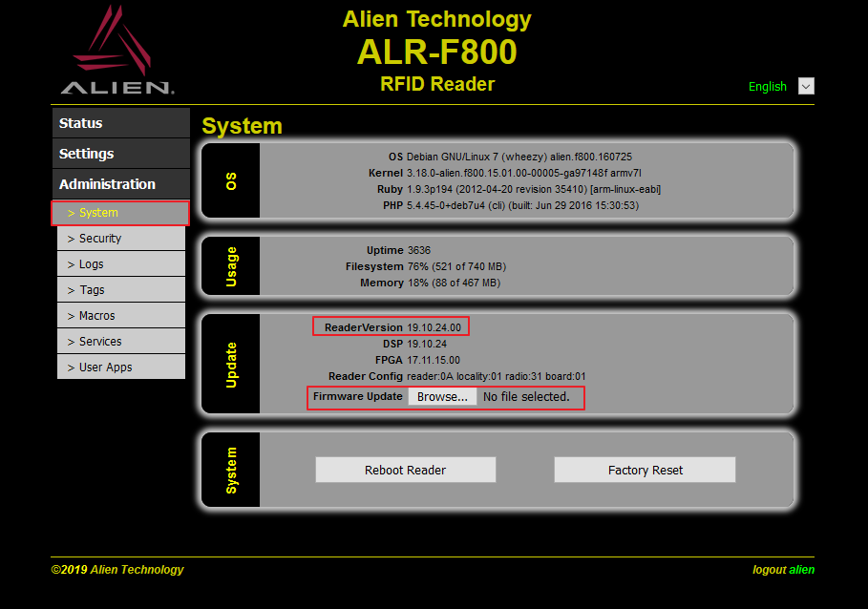Image resolution: width=868 pixels, height=609 pixels.
Task: Click the DSP value 19.10.24
Action: tap(427, 344)
